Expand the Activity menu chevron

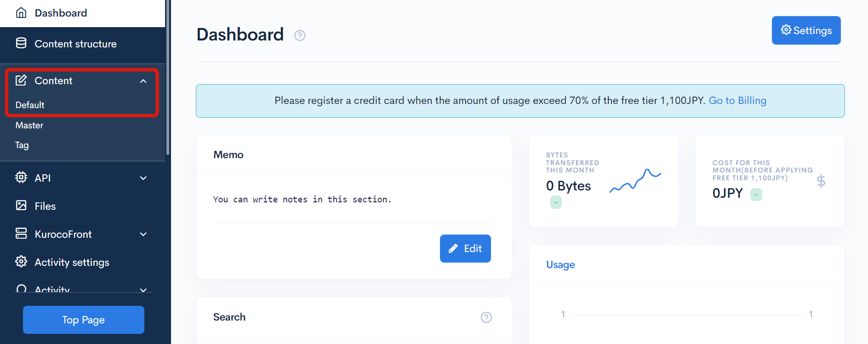point(143,290)
